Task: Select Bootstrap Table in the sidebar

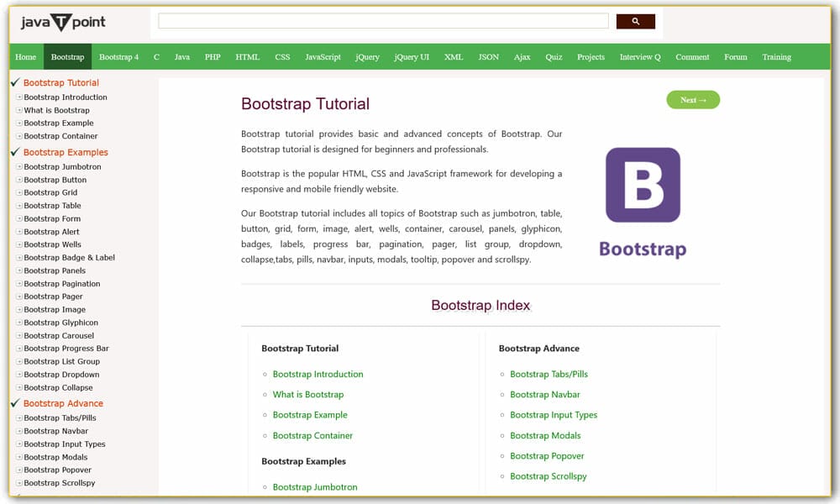Action: [55, 205]
